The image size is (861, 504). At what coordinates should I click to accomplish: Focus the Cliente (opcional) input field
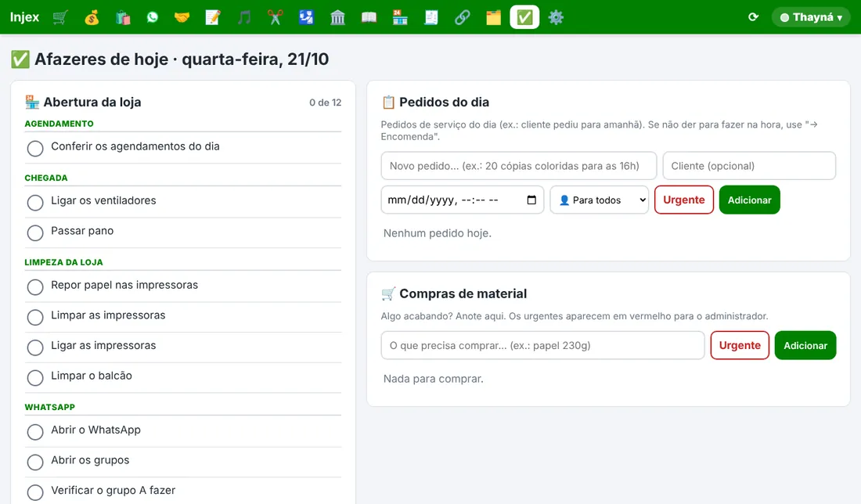[x=749, y=166]
